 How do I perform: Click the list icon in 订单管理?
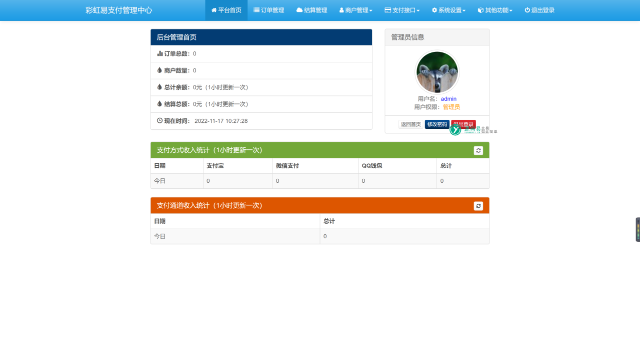coord(256,10)
